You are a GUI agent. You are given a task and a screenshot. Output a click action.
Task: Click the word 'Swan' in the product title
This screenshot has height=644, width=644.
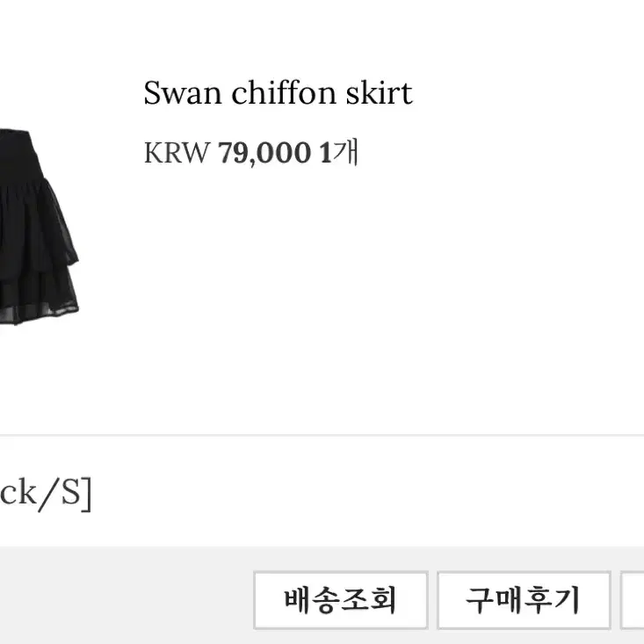(x=183, y=93)
